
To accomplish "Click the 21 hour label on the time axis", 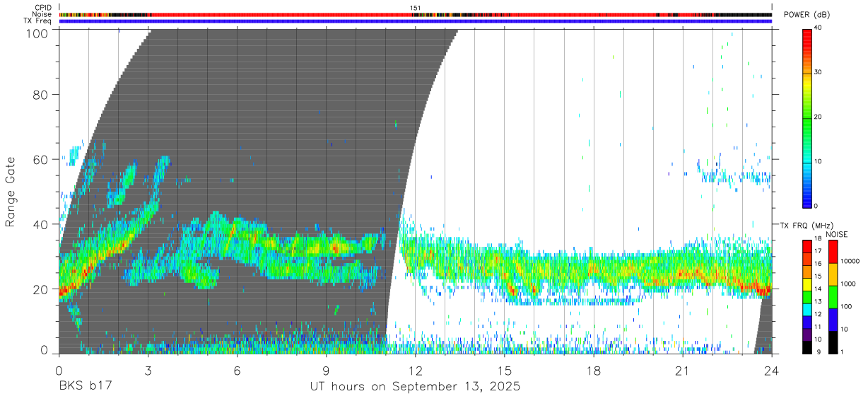I will [x=683, y=371].
